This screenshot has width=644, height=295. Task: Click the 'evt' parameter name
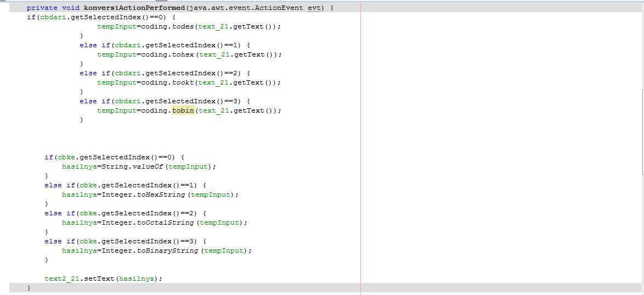coord(315,8)
